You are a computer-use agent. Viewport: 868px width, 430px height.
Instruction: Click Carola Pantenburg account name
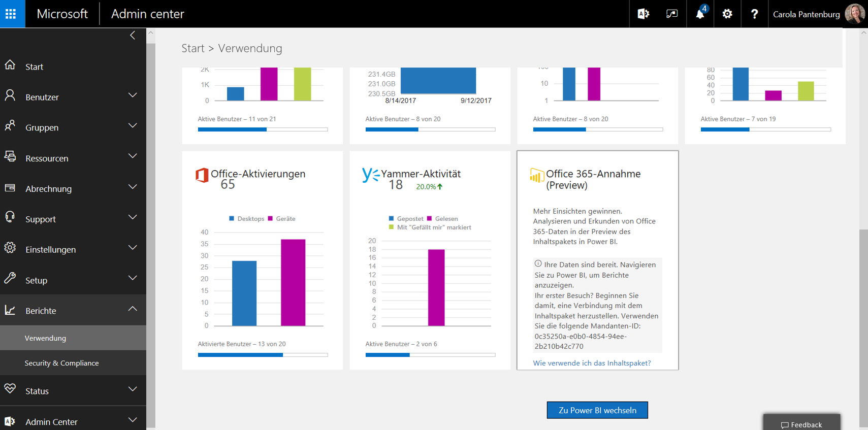pos(807,14)
